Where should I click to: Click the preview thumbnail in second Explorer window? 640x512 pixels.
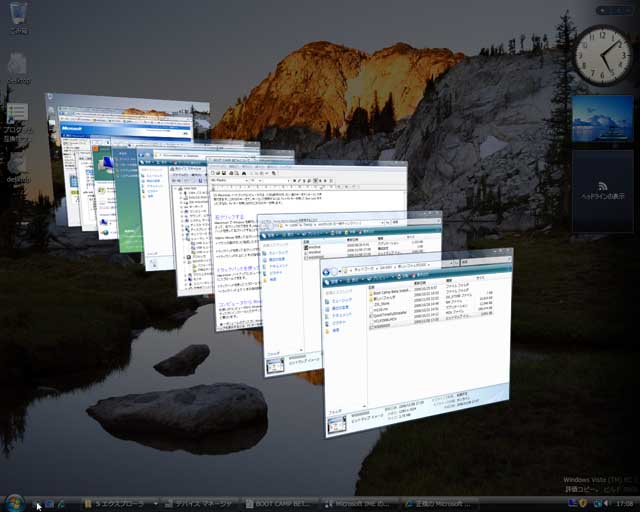(x=275, y=365)
